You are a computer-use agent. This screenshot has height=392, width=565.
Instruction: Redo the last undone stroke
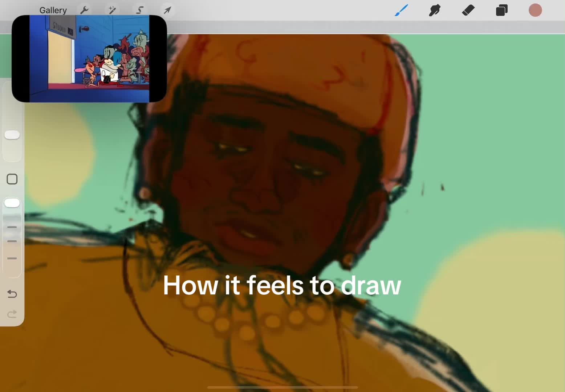(x=12, y=314)
